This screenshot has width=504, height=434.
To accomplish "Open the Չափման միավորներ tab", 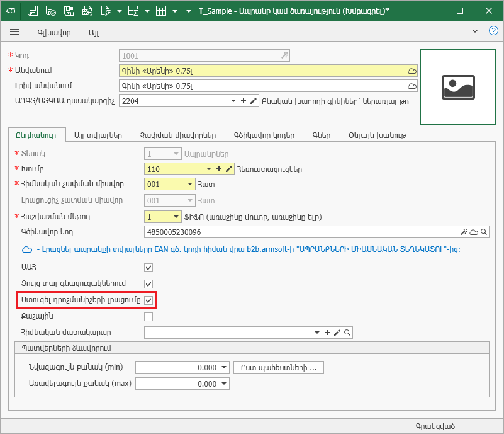I will tap(178, 135).
